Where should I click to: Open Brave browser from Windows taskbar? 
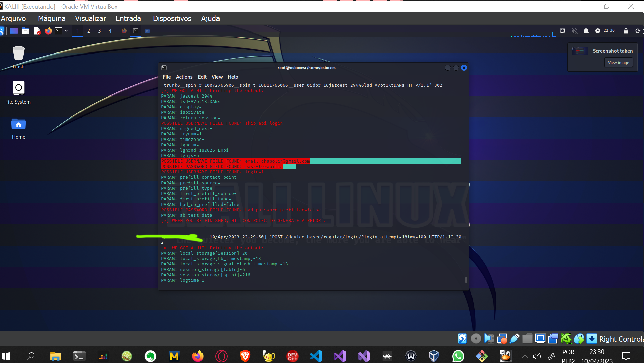click(x=245, y=356)
